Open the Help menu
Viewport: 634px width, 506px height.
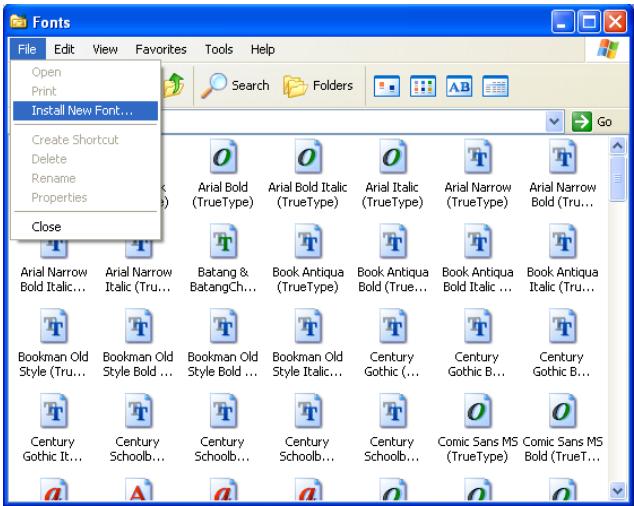[263, 49]
